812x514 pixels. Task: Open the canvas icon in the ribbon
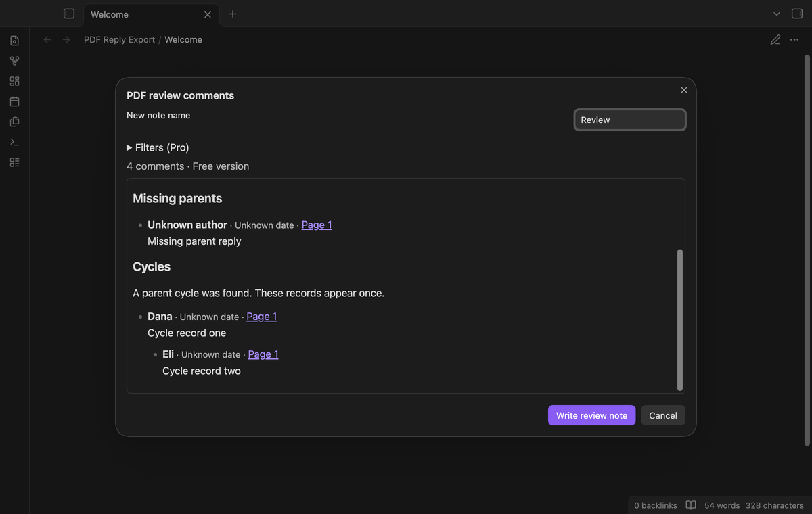[14, 81]
